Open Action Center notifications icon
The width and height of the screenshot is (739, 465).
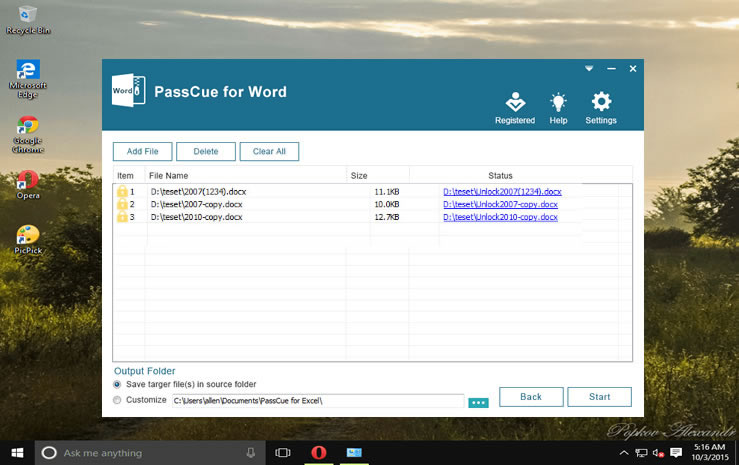[x=676, y=453]
